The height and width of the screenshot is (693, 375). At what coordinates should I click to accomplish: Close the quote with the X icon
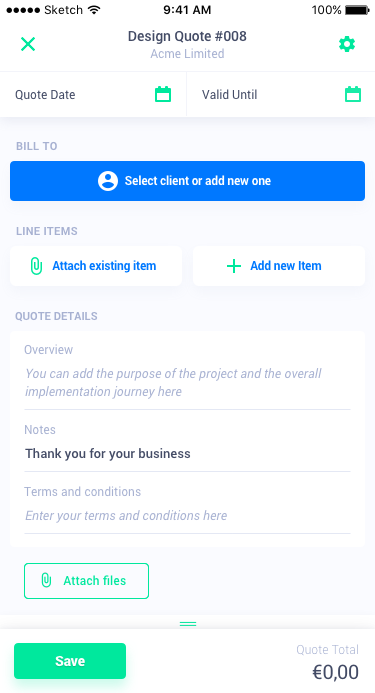click(28, 44)
